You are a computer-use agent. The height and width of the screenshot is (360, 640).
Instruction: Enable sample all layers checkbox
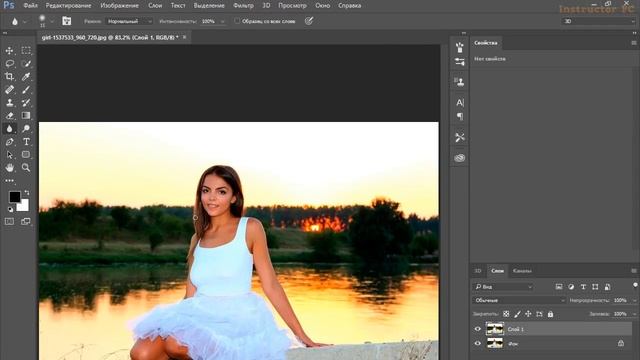coord(237,21)
